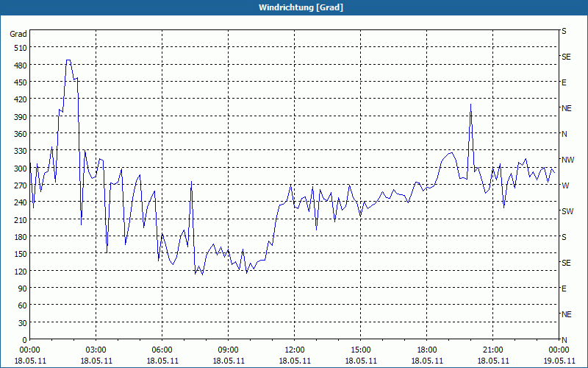
Task: Click the NE compass label beside 390 gridline
Action: [x=566, y=108]
